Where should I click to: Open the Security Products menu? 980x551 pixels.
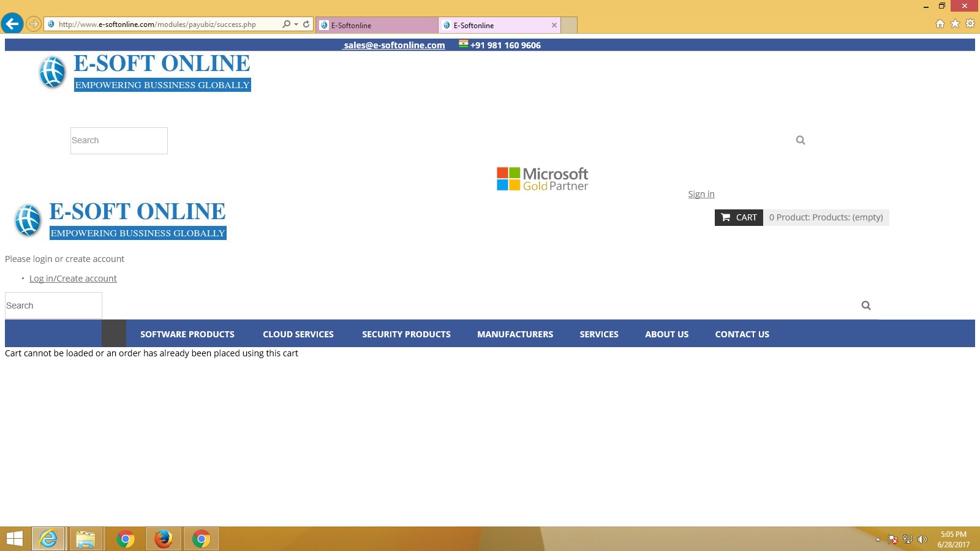point(406,334)
